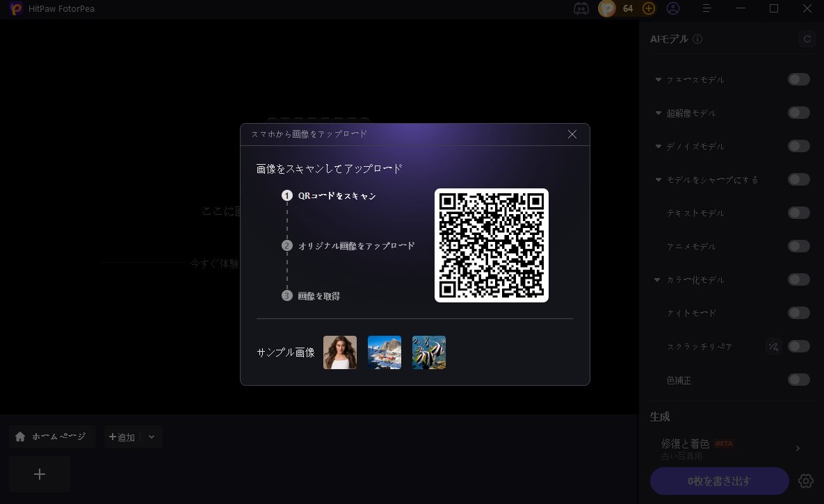Click the 色補正 label
824x504 pixels.
click(x=679, y=380)
